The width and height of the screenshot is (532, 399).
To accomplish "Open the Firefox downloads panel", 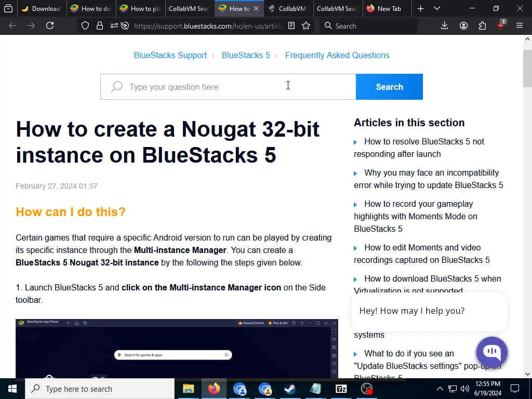I will click(x=444, y=26).
